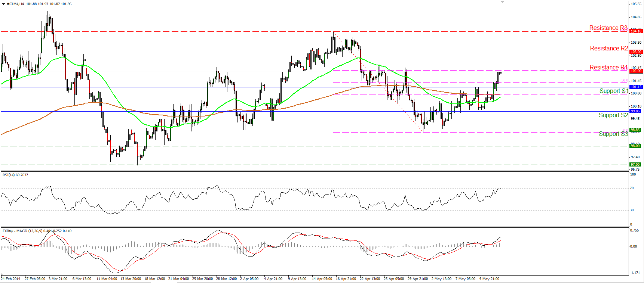Screen dimensions: 644x283
Task: Click the triangle before #CLM4,H4 title
Action: [x=4, y=4]
